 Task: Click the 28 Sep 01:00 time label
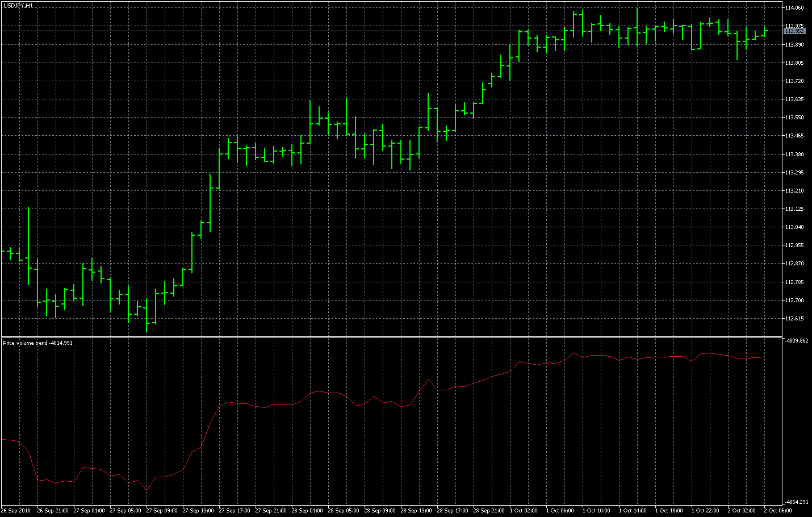click(x=308, y=511)
